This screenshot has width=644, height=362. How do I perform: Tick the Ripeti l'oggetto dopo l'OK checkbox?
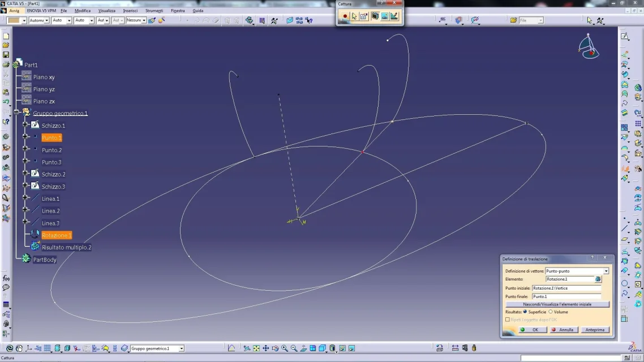point(508,320)
